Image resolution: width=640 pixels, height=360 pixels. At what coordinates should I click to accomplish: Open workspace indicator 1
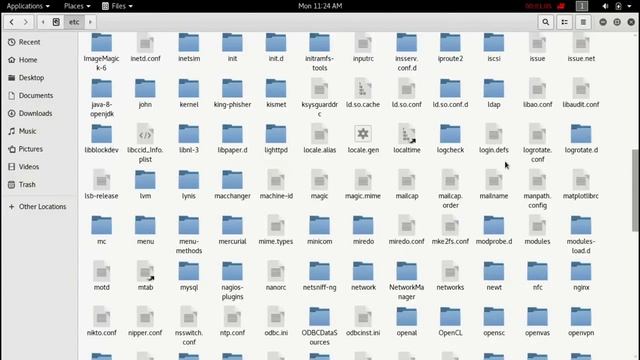[x=582, y=6]
